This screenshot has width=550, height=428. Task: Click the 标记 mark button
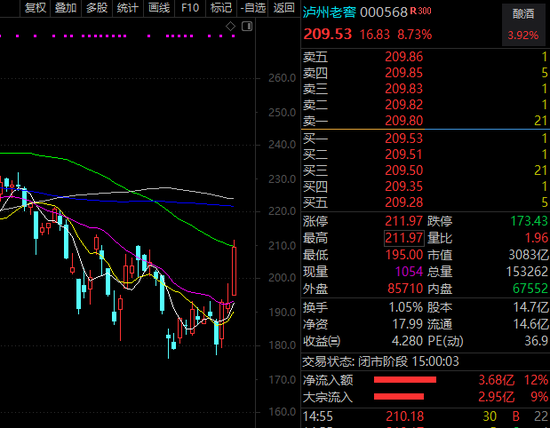click(221, 8)
